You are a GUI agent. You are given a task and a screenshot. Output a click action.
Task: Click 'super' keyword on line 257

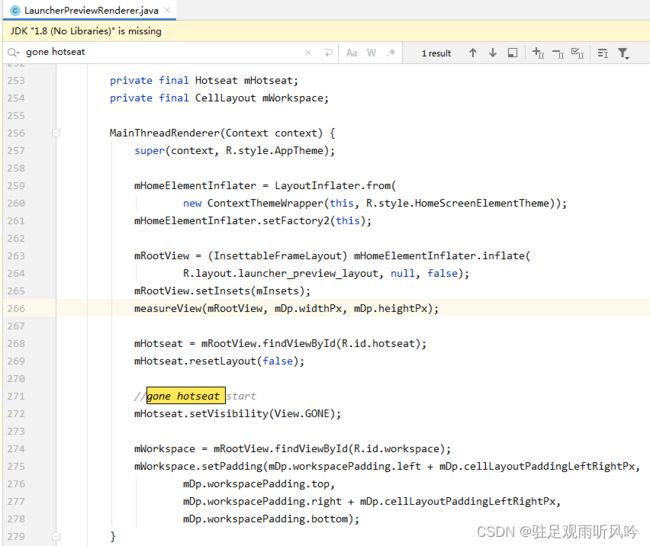149,150
